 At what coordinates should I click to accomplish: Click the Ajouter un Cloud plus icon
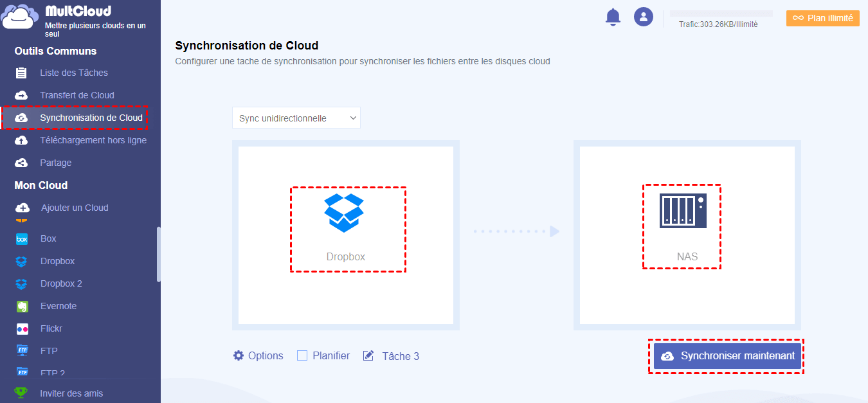(x=23, y=208)
